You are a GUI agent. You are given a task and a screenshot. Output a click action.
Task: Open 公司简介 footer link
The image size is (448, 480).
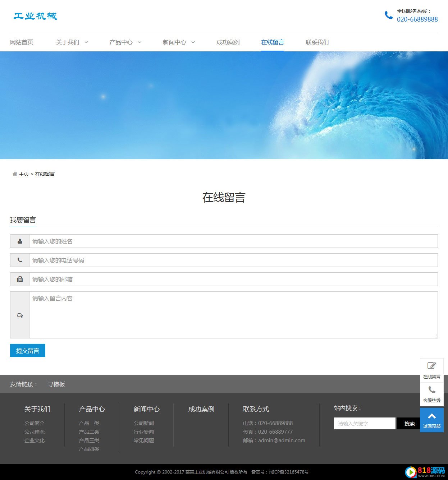click(35, 423)
